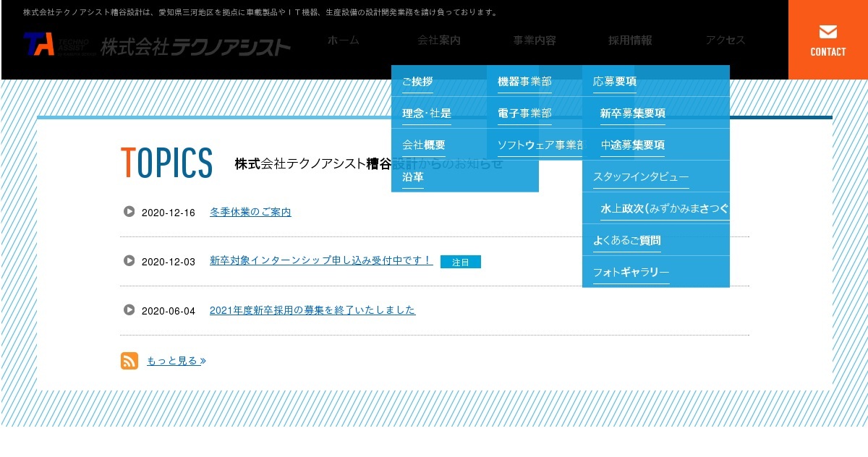This screenshot has width=868, height=457.
Task: Select フォトギャラリー from the submenu
Action: 630,271
